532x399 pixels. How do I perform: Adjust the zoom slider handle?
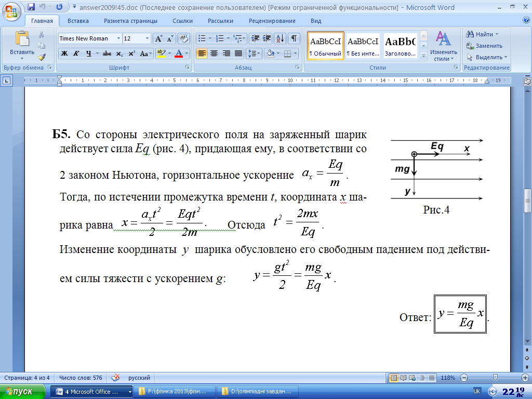click(x=495, y=377)
